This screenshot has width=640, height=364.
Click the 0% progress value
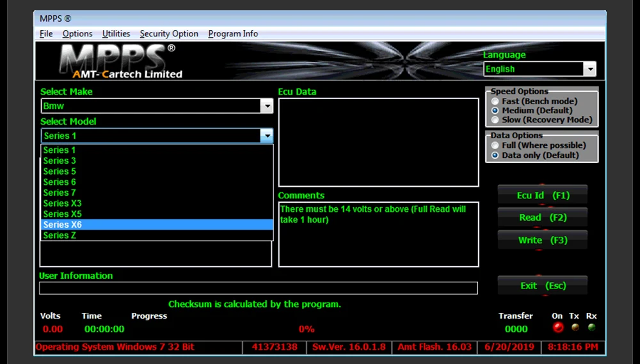click(x=307, y=329)
